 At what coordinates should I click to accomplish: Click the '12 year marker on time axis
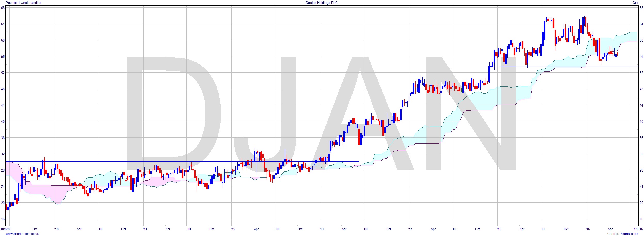point(233,229)
